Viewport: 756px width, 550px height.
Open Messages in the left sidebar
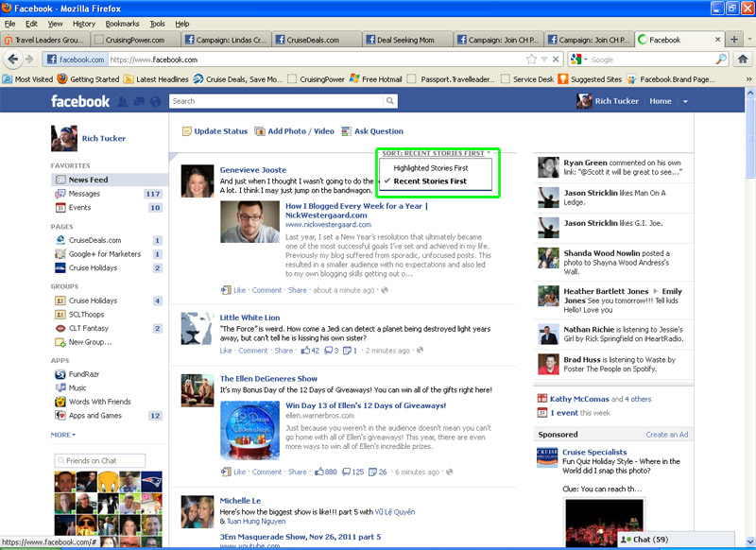pyautogui.click(x=84, y=194)
